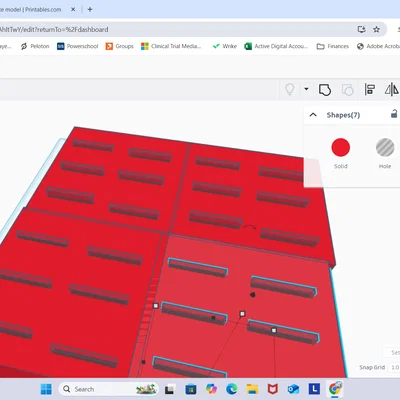The height and width of the screenshot is (400, 400).
Task: Open Outlook from the taskbar
Action: 293,389
